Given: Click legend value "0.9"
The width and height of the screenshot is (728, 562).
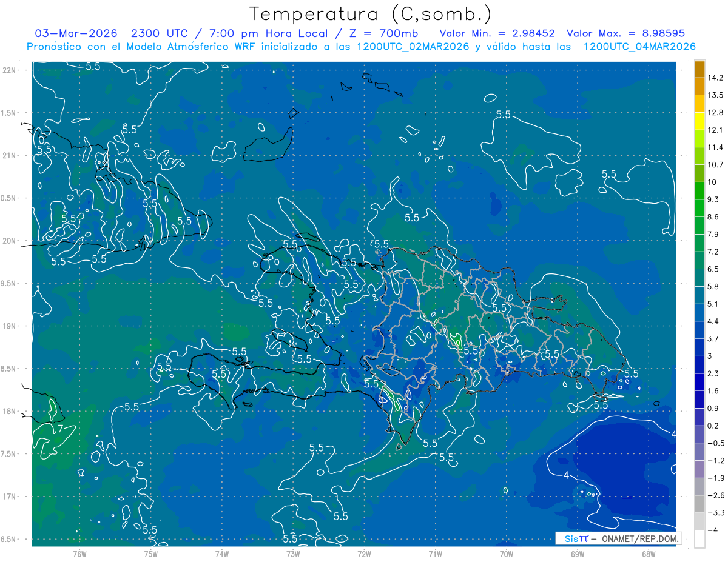Looking at the screenshot, I should (x=714, y=409).
